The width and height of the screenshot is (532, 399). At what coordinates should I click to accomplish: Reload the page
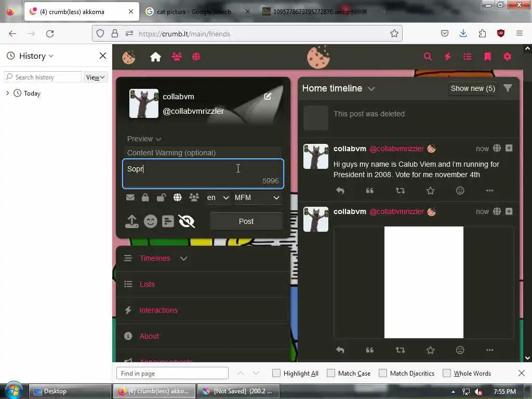50,34
